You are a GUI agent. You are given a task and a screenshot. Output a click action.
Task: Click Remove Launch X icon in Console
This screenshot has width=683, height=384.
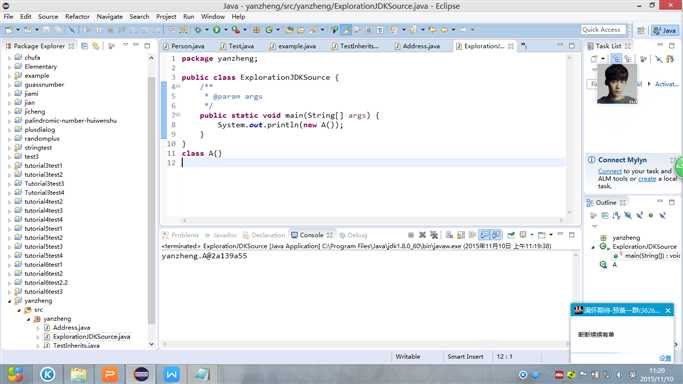[422, 235]
